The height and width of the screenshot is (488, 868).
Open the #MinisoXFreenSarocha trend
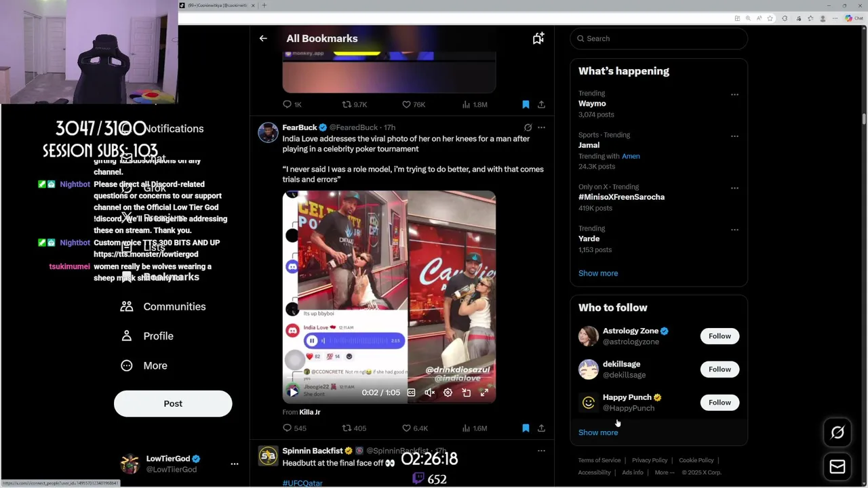coord(621,197)
